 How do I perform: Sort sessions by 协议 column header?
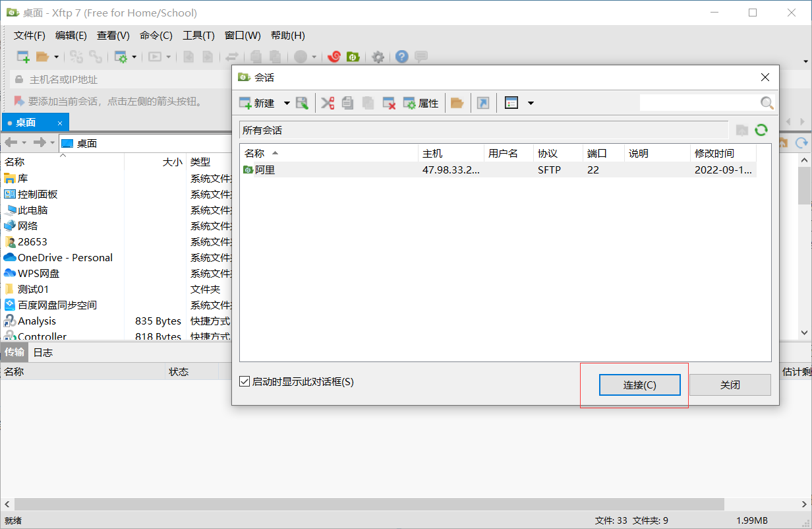pos(558,154)
